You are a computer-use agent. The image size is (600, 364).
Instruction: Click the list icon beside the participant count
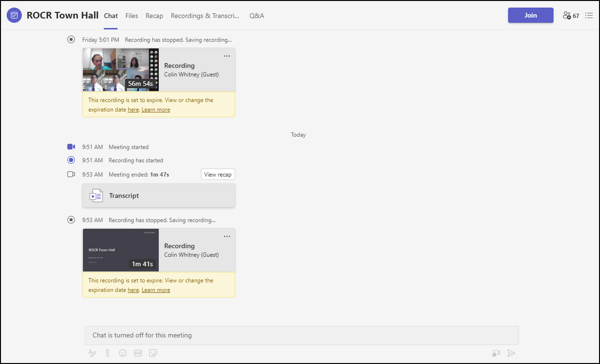point(588,15)
